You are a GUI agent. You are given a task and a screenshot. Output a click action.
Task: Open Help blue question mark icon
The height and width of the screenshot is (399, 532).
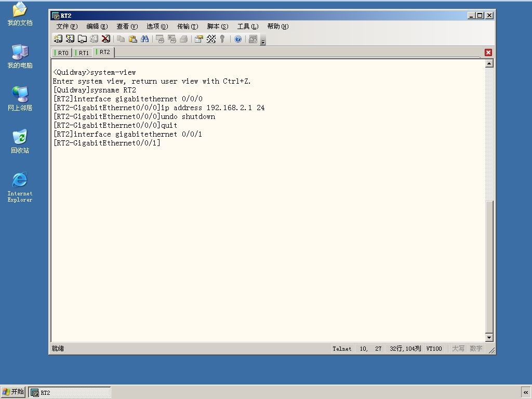pyautogui.click(x=238, y=39)
